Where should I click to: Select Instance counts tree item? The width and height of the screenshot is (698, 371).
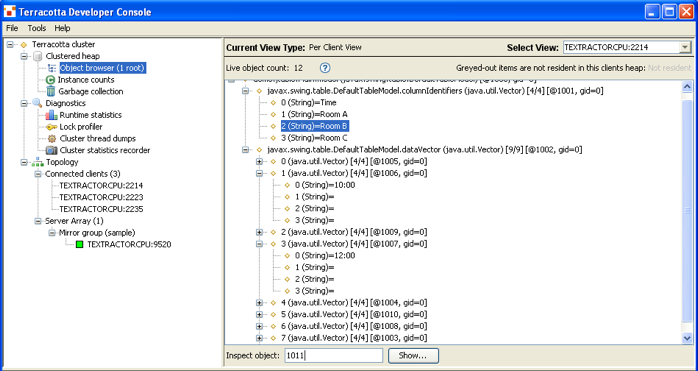coord(86,80)
